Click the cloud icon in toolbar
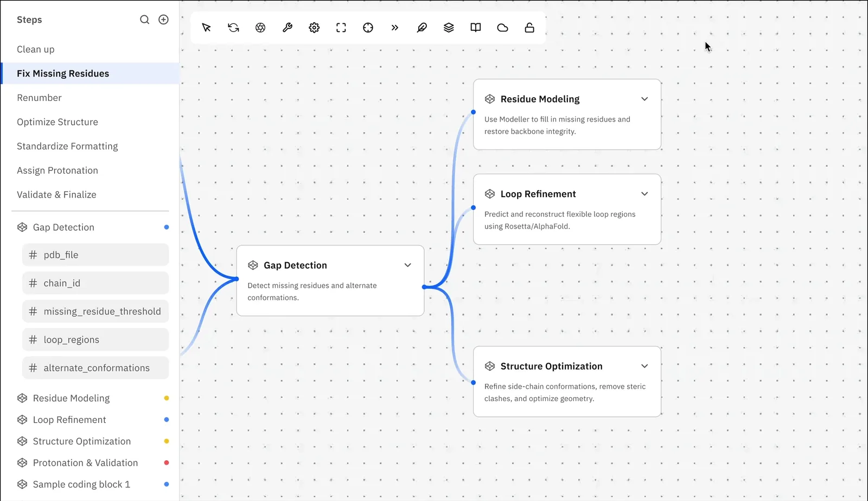 [x=502, y=28]
